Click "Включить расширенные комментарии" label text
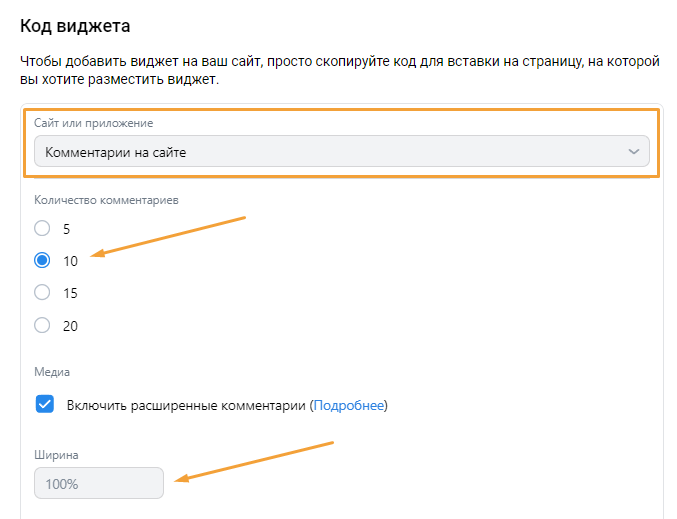 (186, 405)
